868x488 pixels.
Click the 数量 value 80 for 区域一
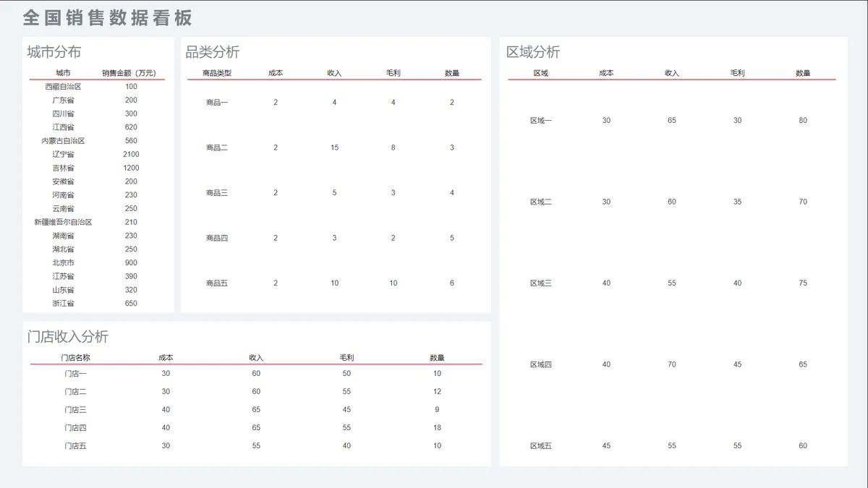click(x=803, y=121)
